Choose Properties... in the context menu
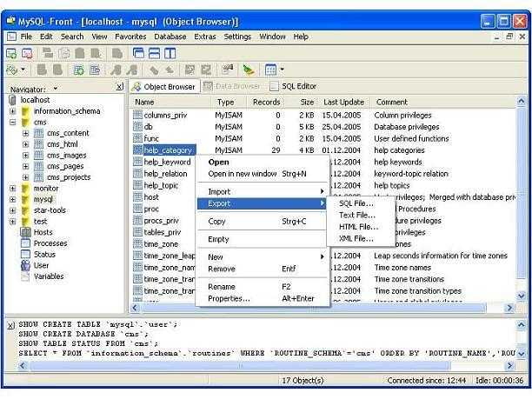This screenshot has width=532, height=399. [x=262, y=298]
